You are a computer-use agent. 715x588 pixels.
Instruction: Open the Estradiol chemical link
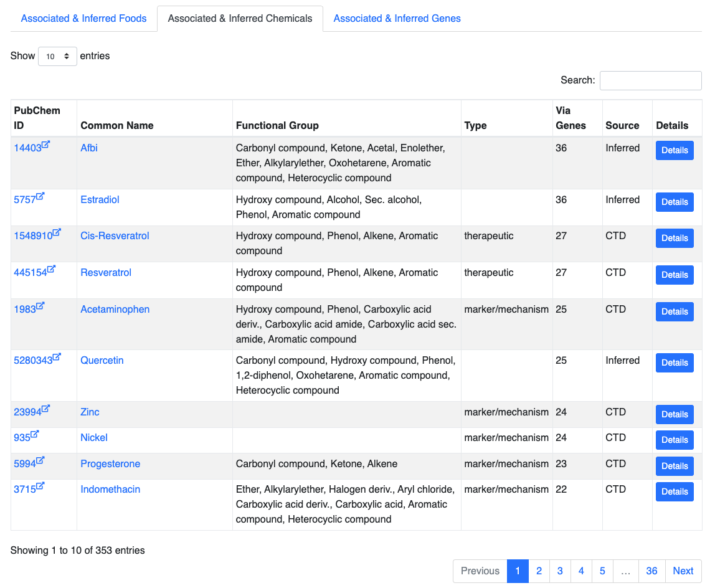pos(100,199)
